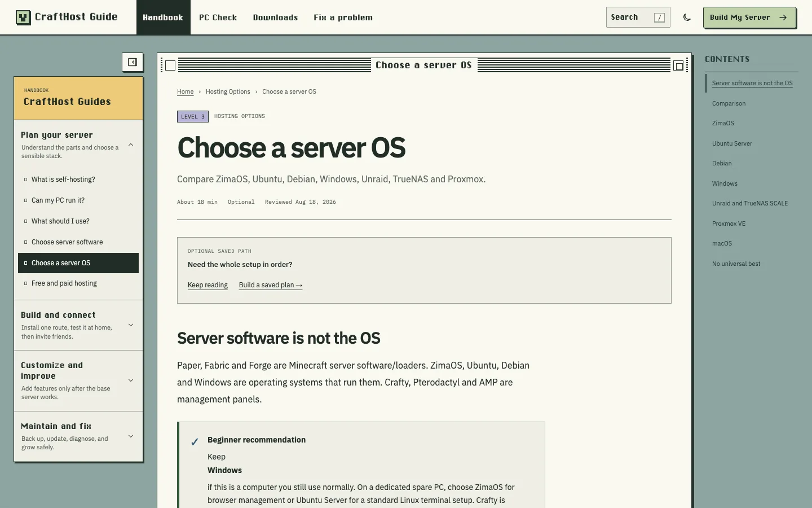Open the Fix a problem tab
The height and width of the screenshot is (508, 812).
(343, 17)
